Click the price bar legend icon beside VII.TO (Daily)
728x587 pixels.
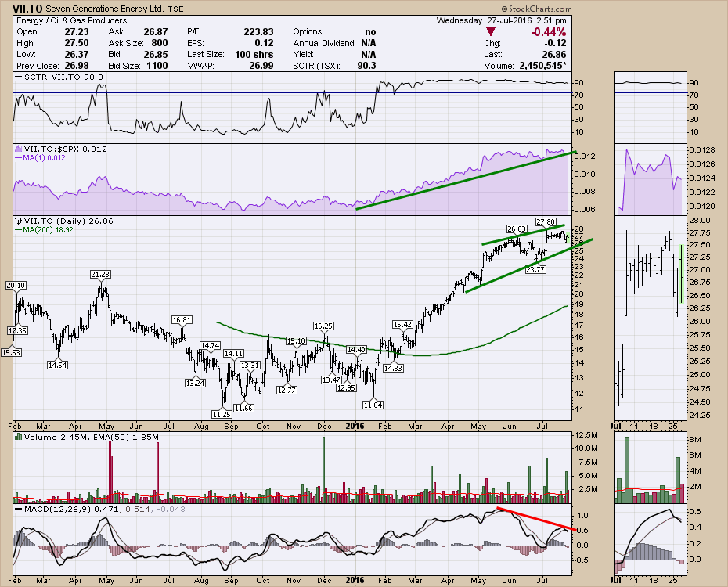click(x=19, y=221)
